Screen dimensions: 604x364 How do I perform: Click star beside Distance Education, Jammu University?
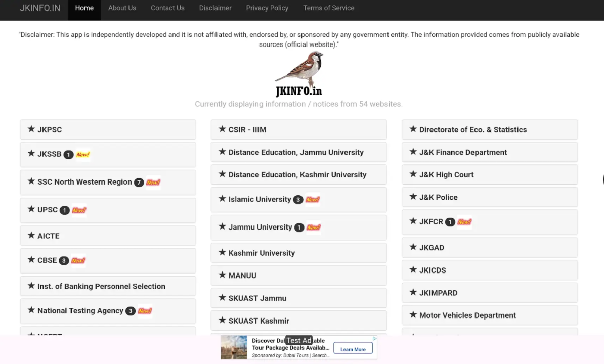222,152
